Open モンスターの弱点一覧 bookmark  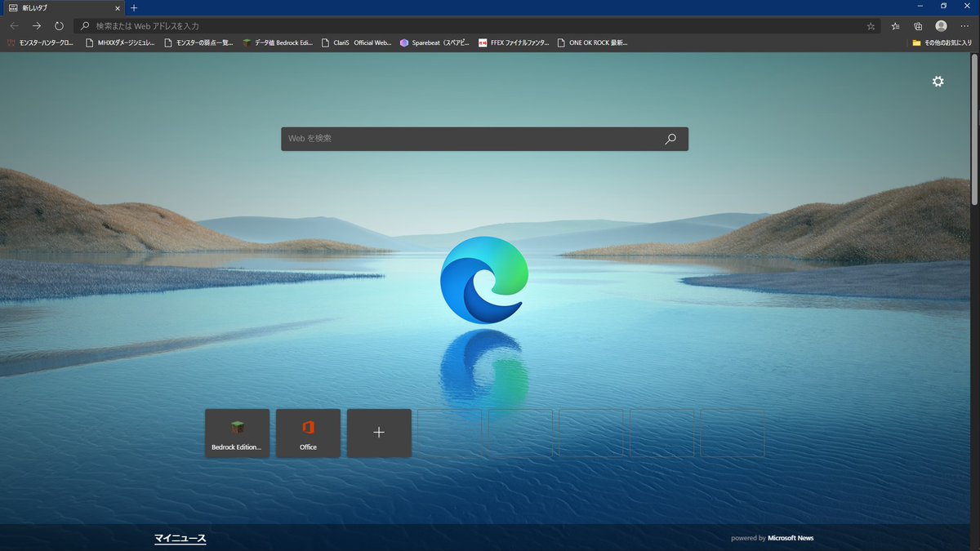[x=198, y=42]
